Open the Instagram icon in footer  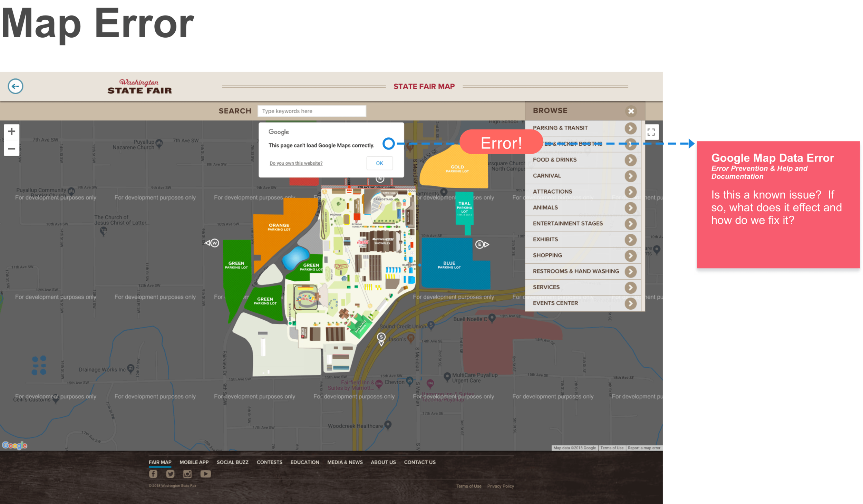(187, 474)
